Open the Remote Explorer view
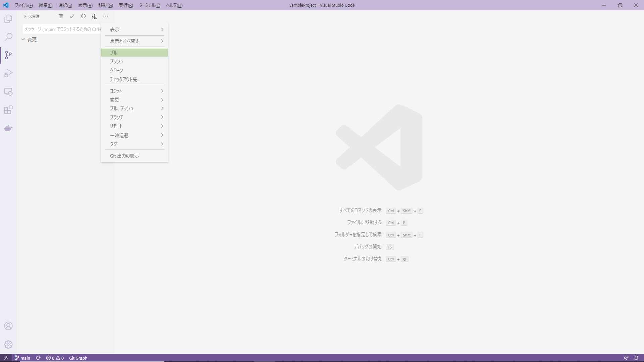The height and width of the screenshot is (362, 644). [x=8, y=92]
